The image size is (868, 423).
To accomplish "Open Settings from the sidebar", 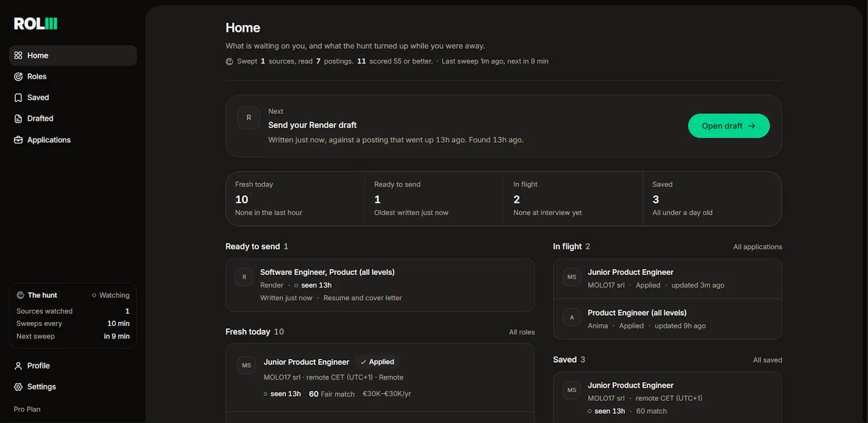I will click(73, 387).
